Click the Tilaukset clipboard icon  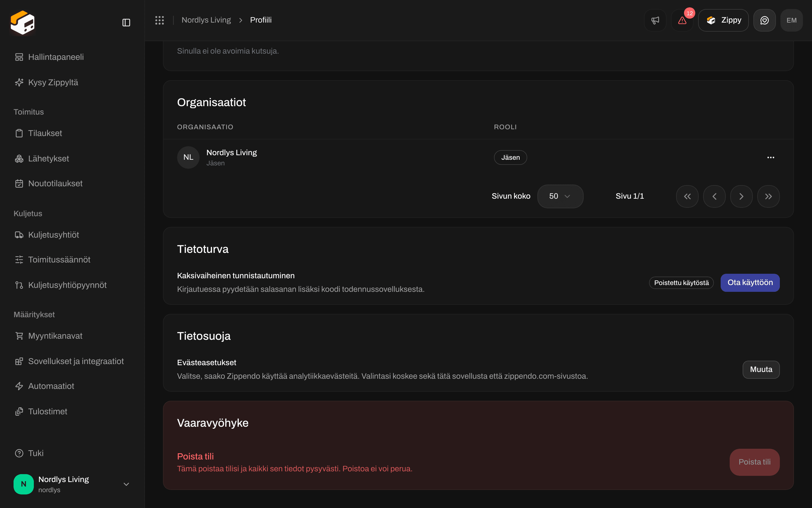[x=19, y=133]
